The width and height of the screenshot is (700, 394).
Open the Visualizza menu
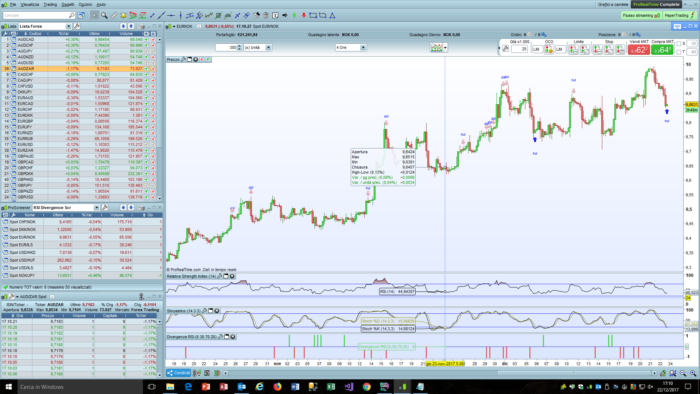pyautogui.click(x=30, y=4)
